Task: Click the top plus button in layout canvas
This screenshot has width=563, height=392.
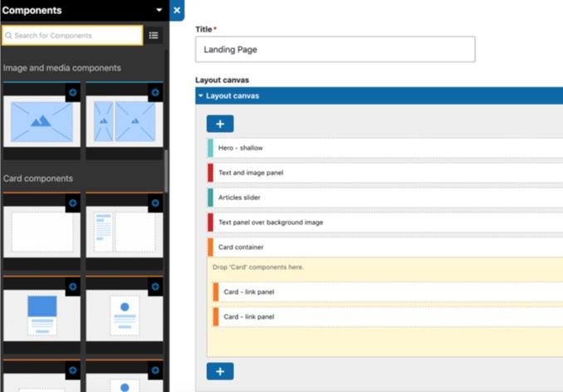Action: 220,124
